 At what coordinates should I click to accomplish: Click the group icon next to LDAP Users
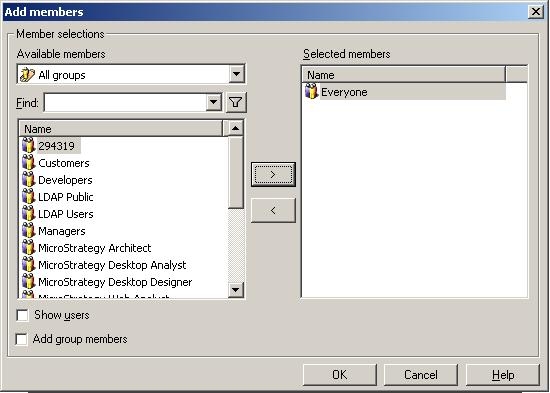28,214
